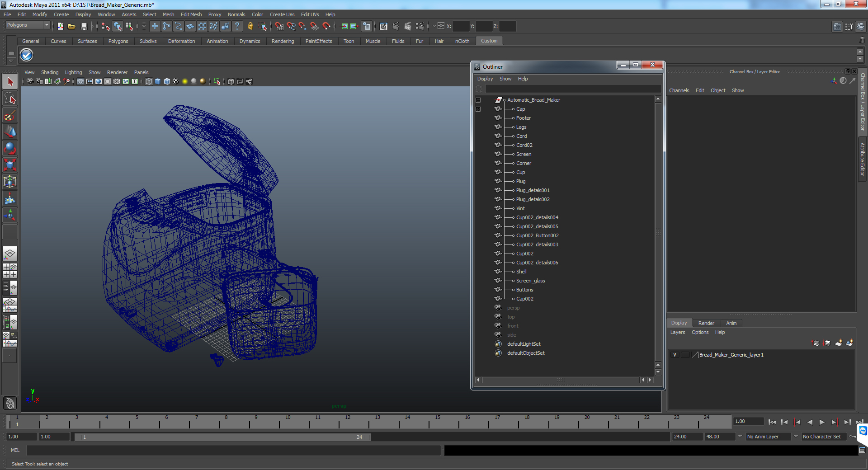Expand the Cap node in Outliner
The width and height of the screenshot is (868, 470).
478,109
